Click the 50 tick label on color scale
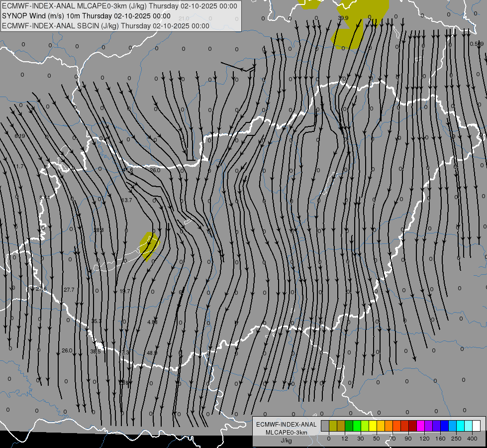 (x=376, y=439)
